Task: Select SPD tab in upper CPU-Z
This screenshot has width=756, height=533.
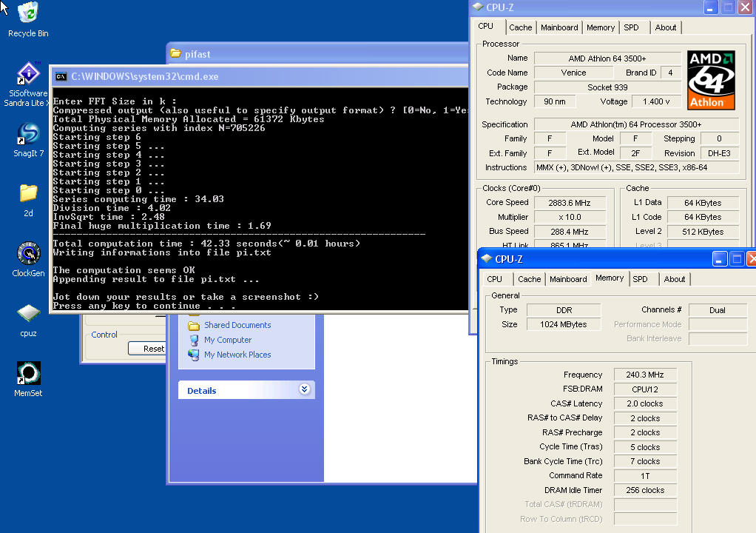Action: click(631, 27)
